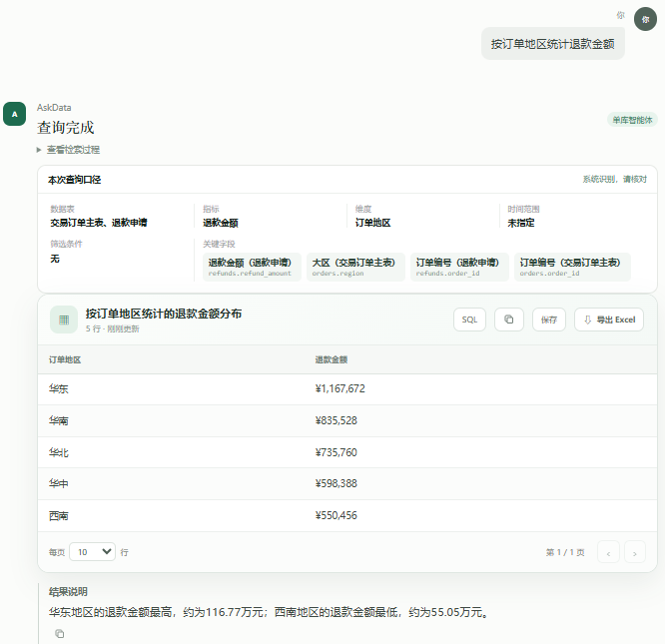The height and width of the screenshot is (644, 665).
Task: Copy the result table with copy icon
Action: tap(509, 320)
